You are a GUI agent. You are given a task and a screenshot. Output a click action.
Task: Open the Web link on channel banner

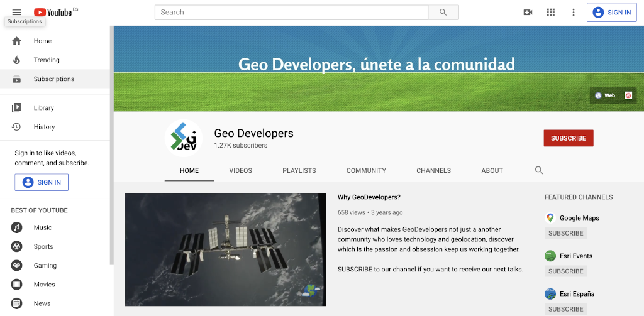pos(605,95)
